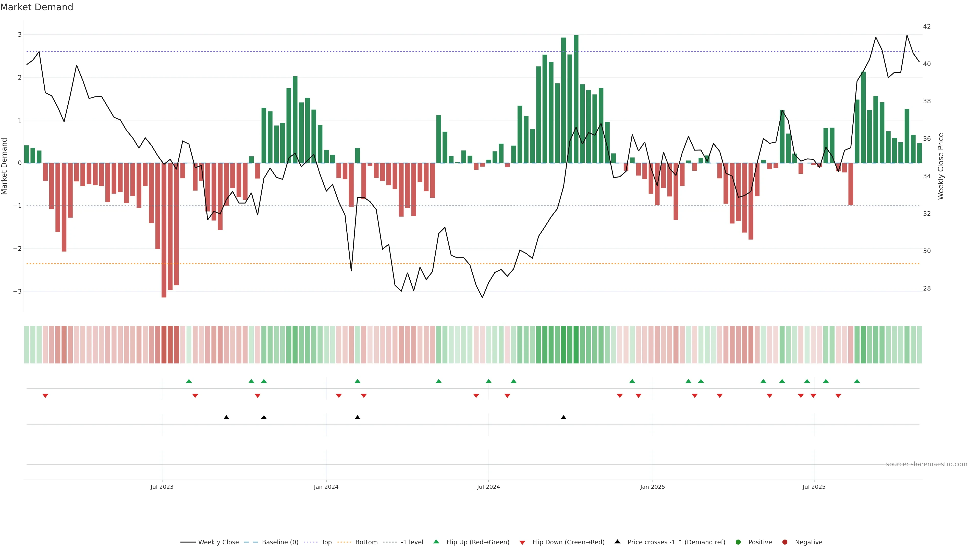Click the Jul 2024 x-axis label
The width and height of the screenshot is (980, 551).
coord(488,487)
